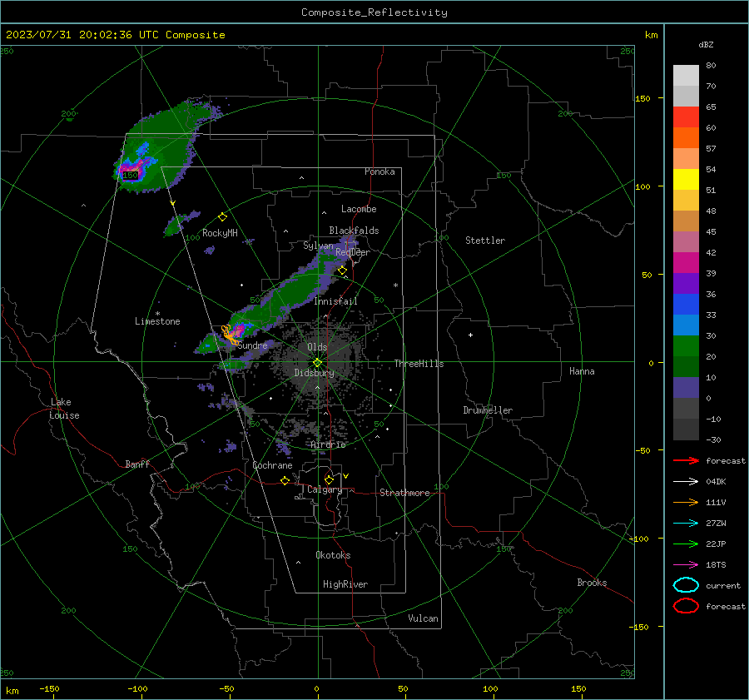Click the Strathmore label on map
The width and height of the screenshot is (749, 700).
tap(404, 493)
